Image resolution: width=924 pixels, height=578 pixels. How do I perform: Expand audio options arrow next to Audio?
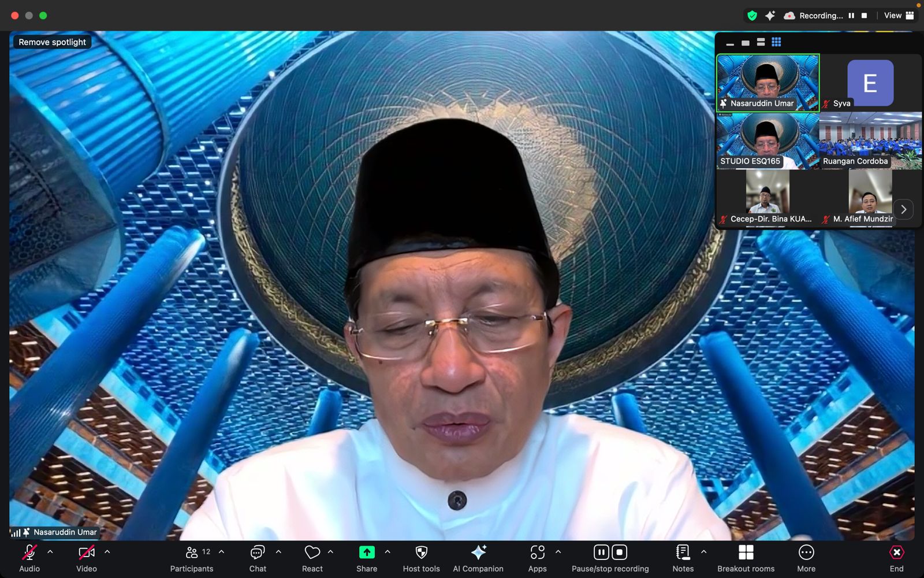pyautogui.click(x=50, y=552)
